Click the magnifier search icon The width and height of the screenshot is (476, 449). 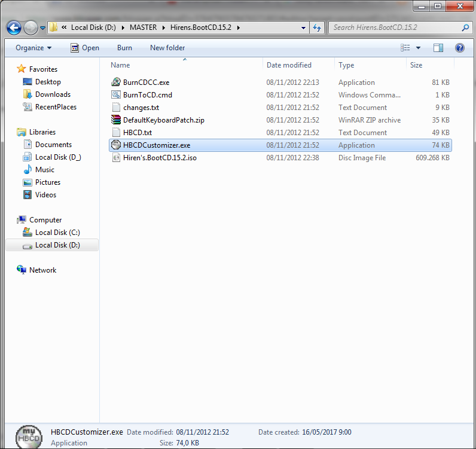(465, 28)
